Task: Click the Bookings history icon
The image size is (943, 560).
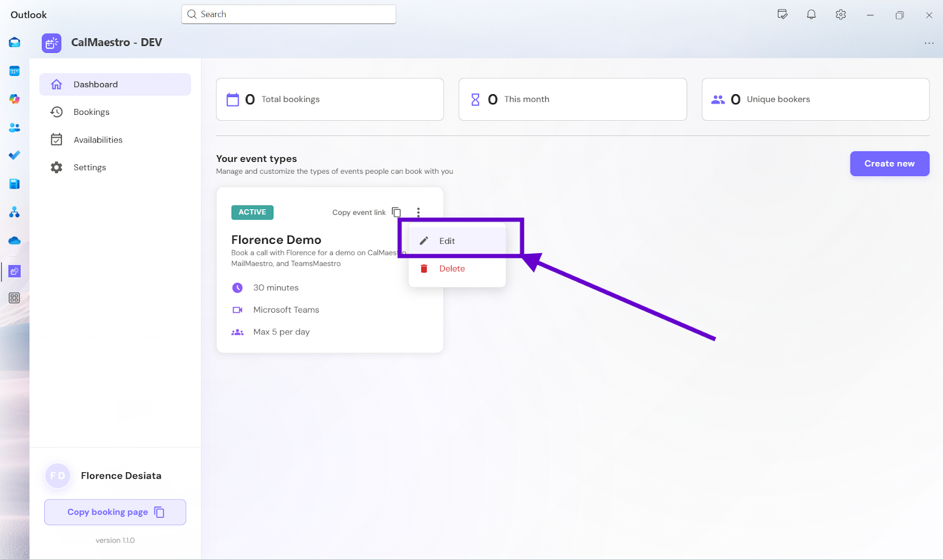Action: 57,112
